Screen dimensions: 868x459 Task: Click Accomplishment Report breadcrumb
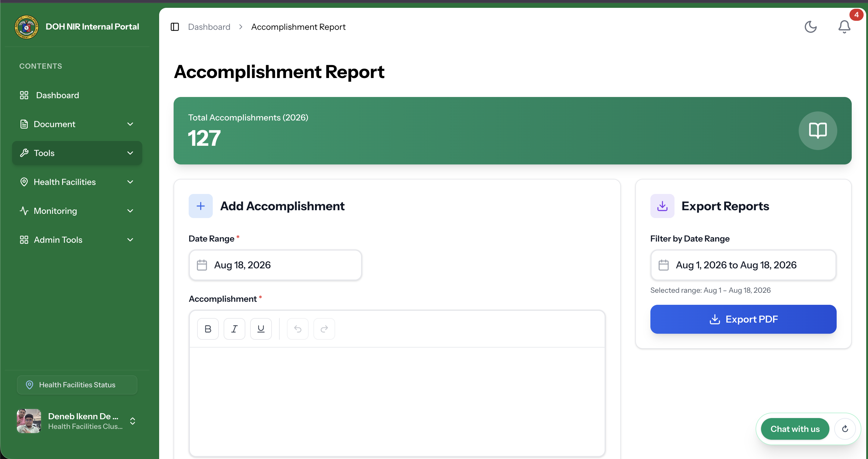click(x=298, y=27)
